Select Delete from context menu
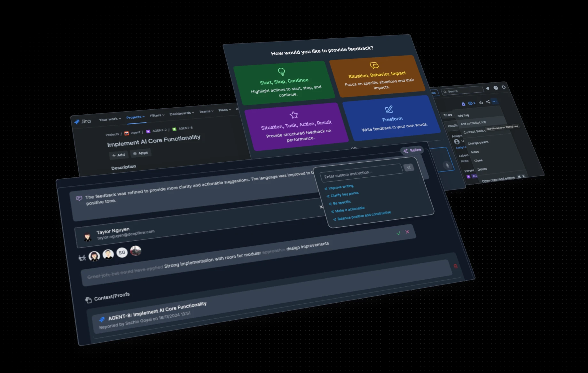 click(482, 169)
